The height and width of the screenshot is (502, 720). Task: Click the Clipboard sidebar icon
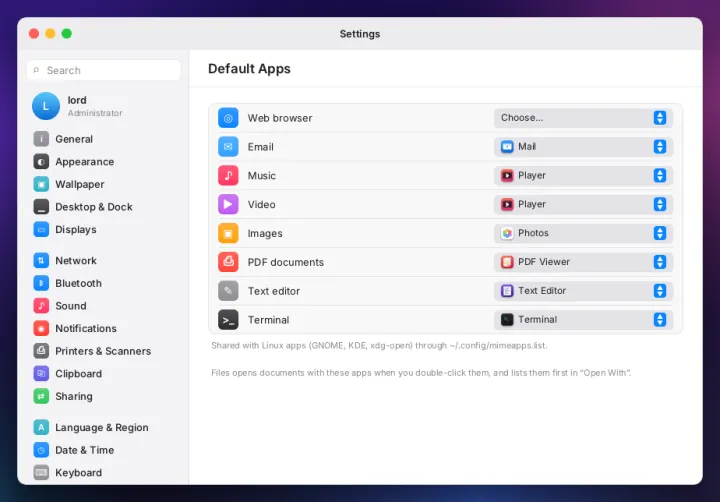pos(41,373)
